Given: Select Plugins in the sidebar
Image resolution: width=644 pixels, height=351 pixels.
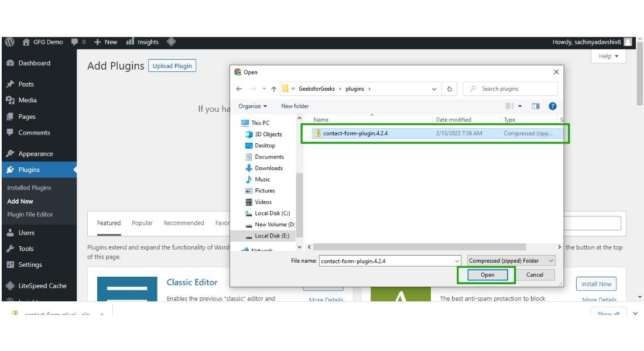Looking at the screenshot, I should 39,170.
